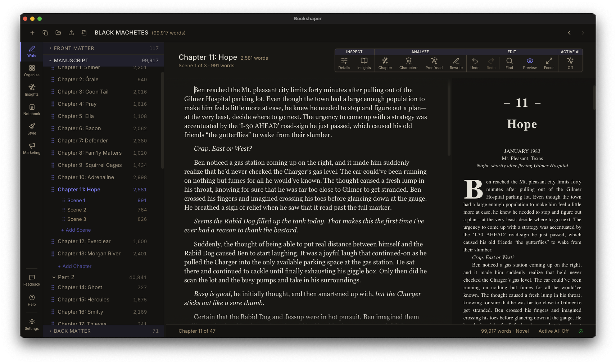
Task: Switch to the Write tab
Action: tap(32, 51)
